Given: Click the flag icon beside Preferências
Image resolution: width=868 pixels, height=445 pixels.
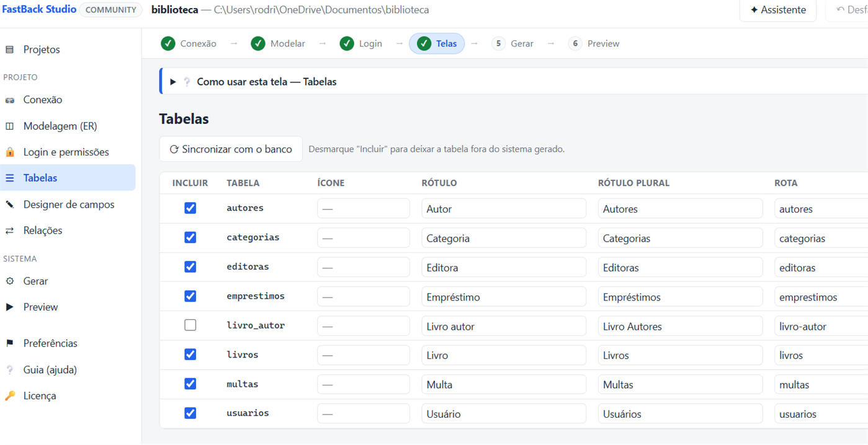Looking at the screenshot, I should (9, 343).
